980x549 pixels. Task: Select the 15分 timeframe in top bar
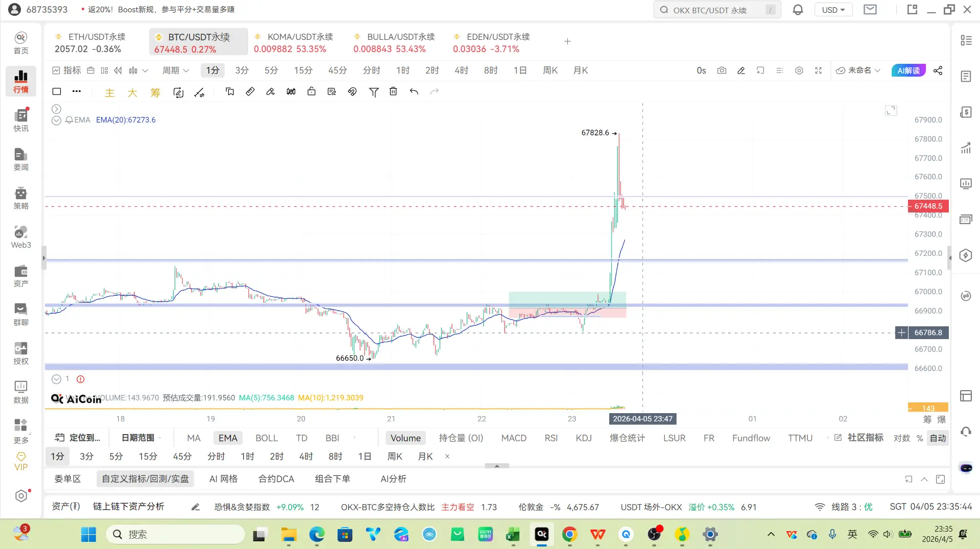point(303,70)
